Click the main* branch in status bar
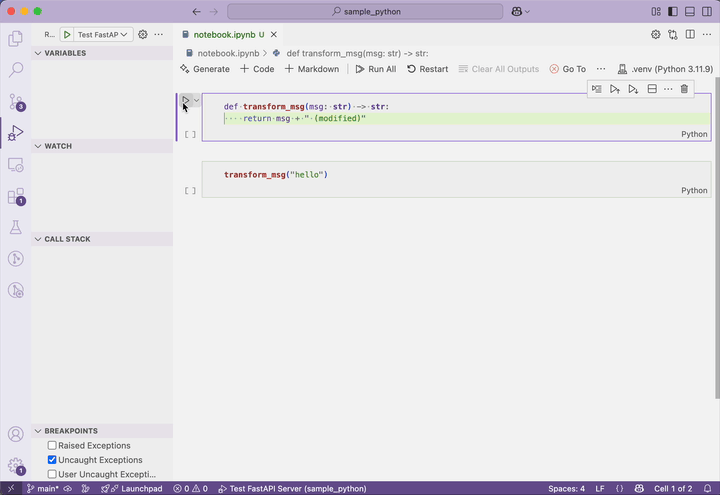 click(x=43, y=489)
